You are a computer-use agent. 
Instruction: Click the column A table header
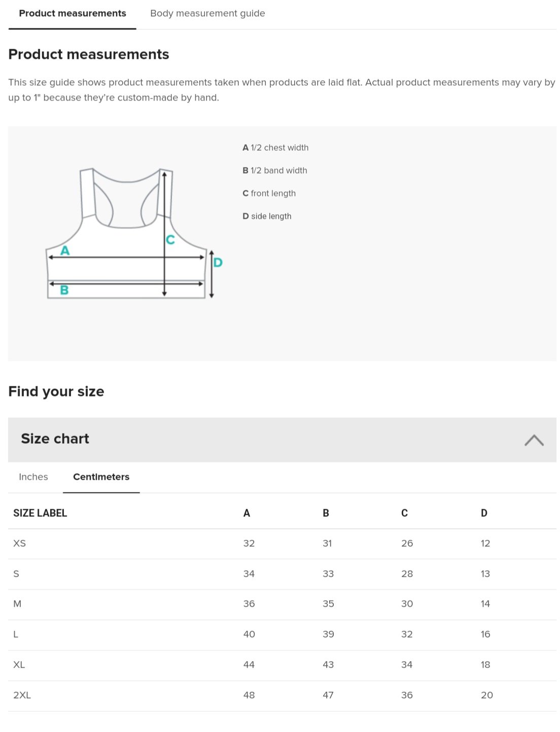pos(247,513)
